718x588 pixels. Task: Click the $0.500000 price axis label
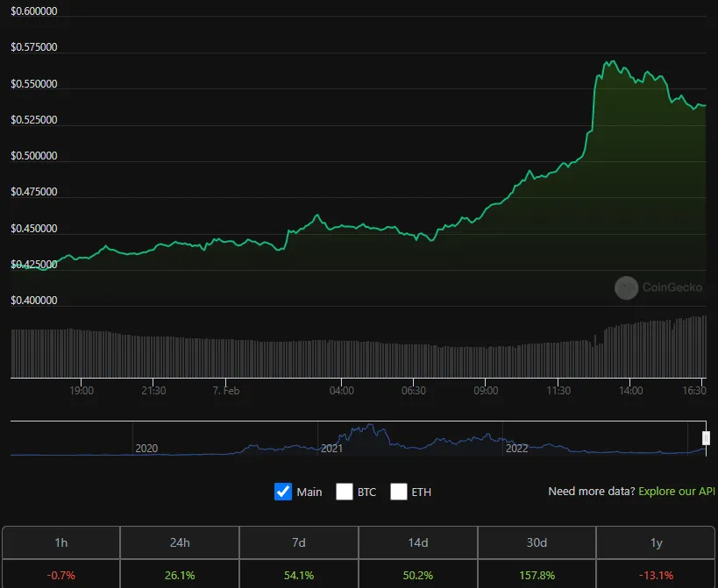(x=34, y=156)
